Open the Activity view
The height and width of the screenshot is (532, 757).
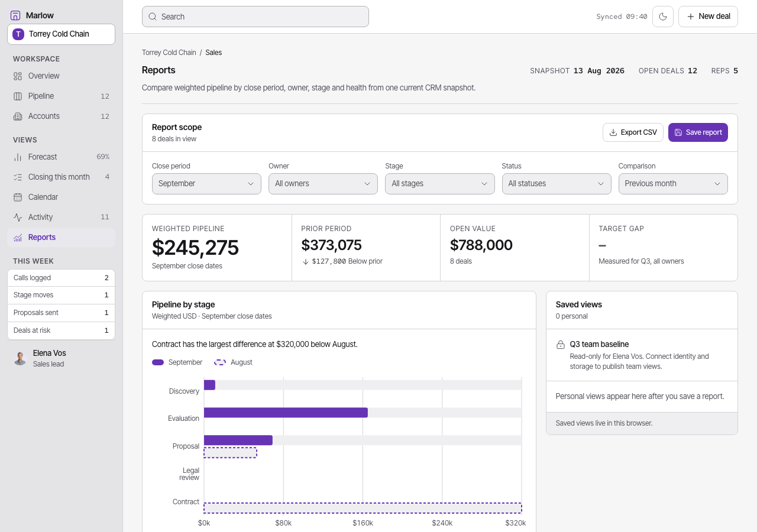pos(61,217)
